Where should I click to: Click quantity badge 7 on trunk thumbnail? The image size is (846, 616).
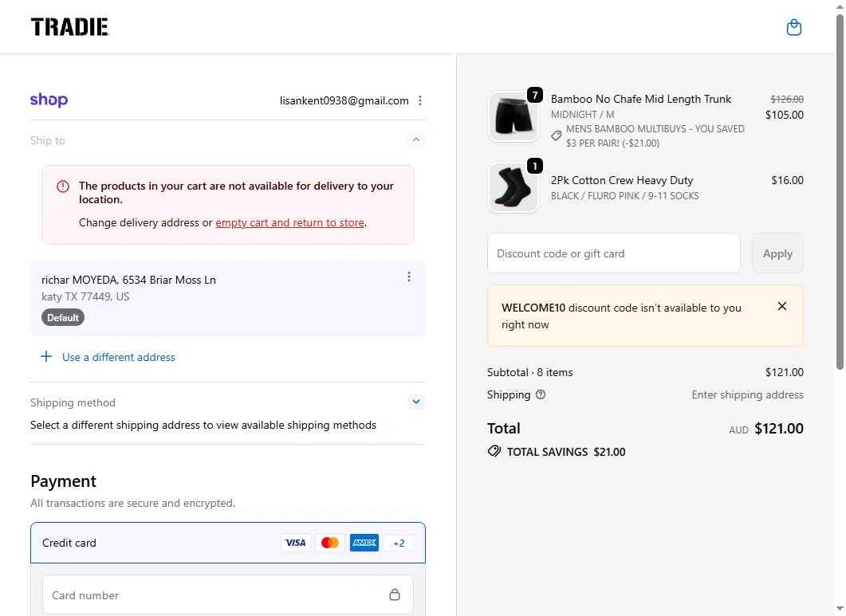tap(535, 96)
